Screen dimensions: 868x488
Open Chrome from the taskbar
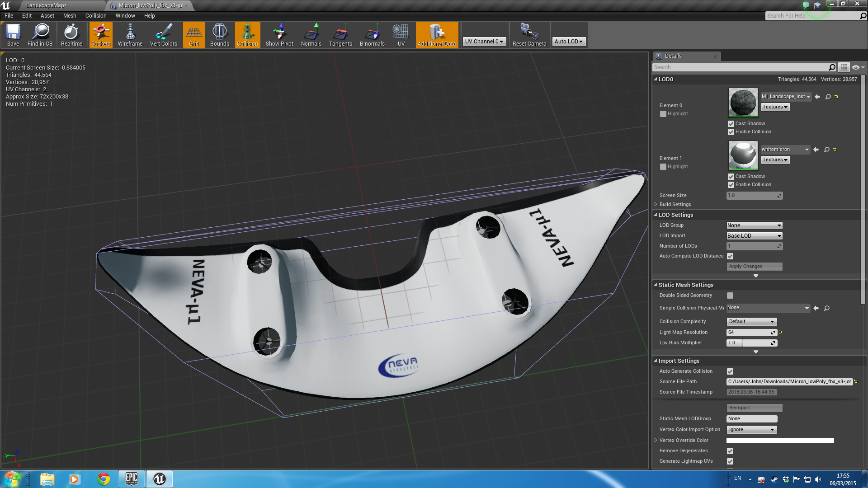pos(104,479)
